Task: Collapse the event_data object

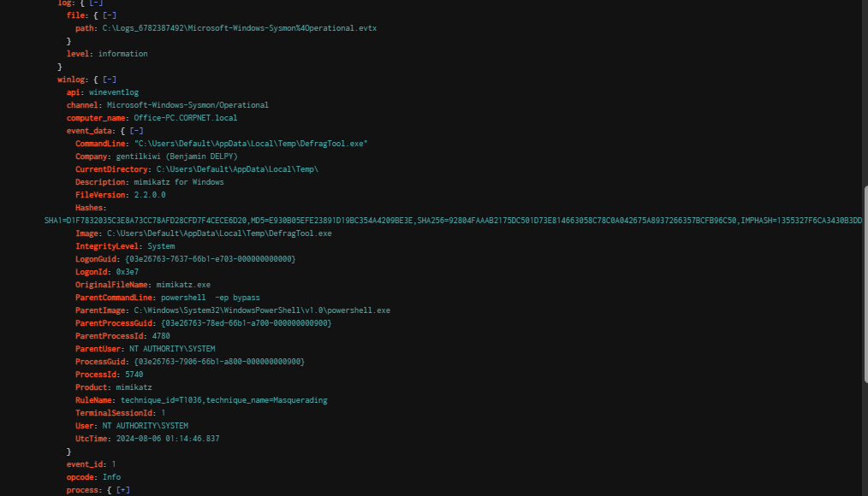Action: pos(136,131)
